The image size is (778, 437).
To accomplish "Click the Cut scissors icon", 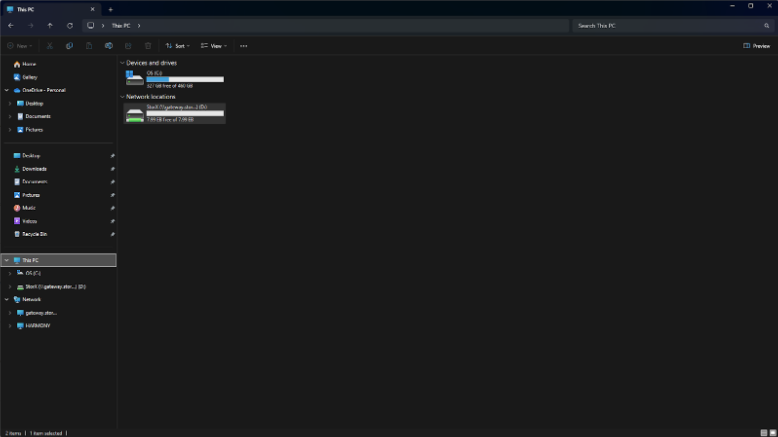I will coord(50,46).
